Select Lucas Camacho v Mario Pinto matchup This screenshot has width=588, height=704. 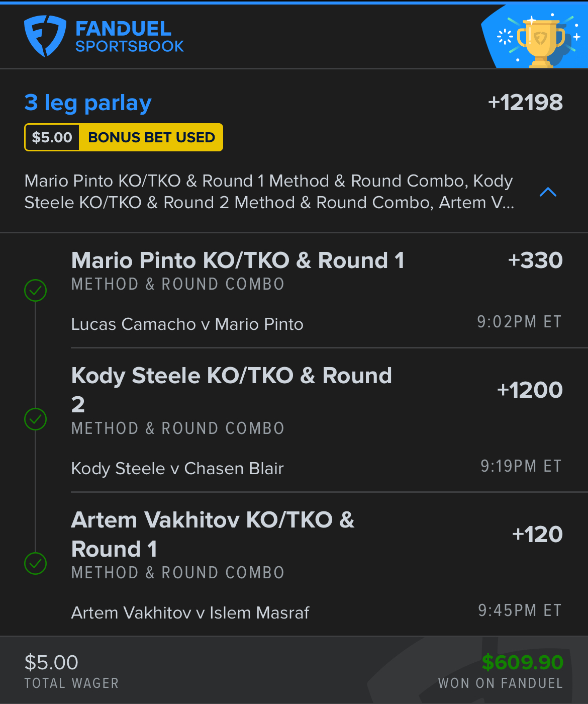pyautogui.click(x=187, y=324)
